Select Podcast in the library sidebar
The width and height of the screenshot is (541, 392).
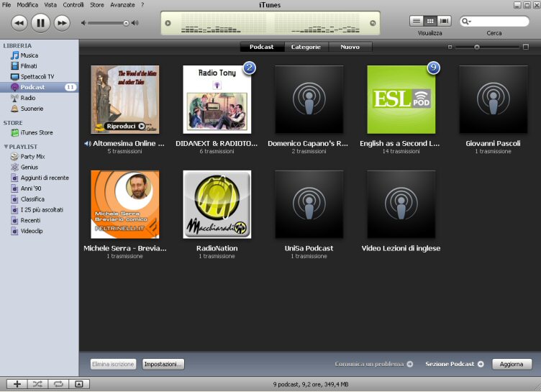pos(40,87)
